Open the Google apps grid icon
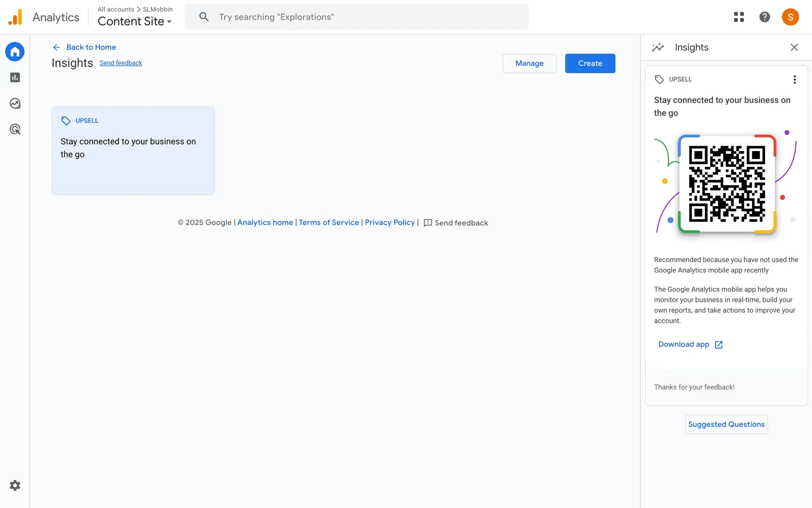812x508 pixels. pyautogui.click(x=739, y=17)
